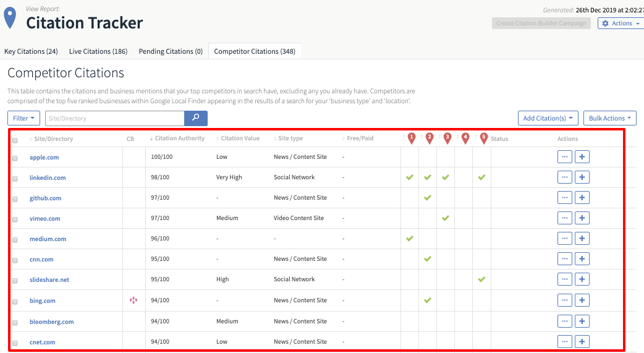The height and width of the screenshot is (353, 644).
Task: Sort by Citation Authority column
Action: click(x=177, y=138)
